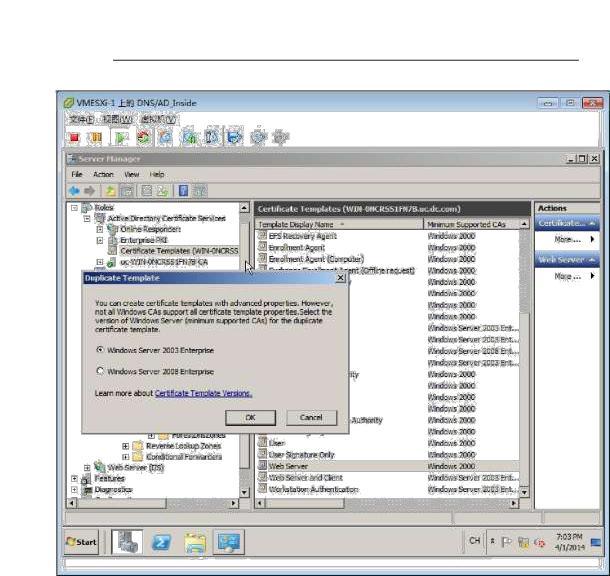Screen dimensions: 610x576
Task: Close the Duplicate Template dialog
Action: [x=340, y=278]
